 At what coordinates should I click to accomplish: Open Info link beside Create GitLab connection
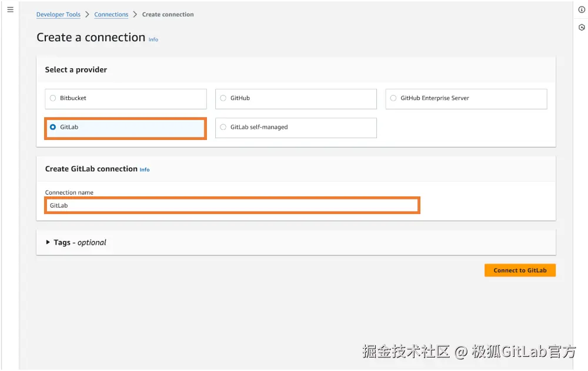pyautogui.click(x=145, y=170)
